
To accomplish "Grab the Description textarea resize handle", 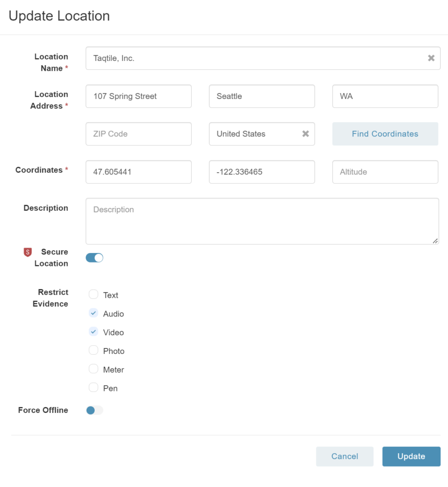I will (435, 241).
